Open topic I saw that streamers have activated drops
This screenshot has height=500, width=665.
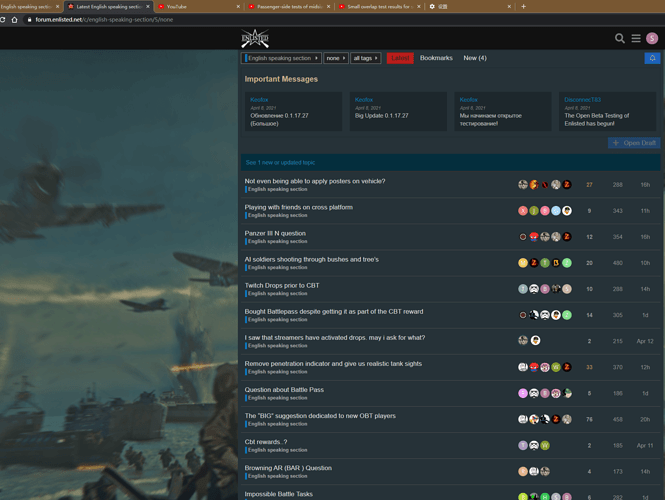click(x=335, y=338)
